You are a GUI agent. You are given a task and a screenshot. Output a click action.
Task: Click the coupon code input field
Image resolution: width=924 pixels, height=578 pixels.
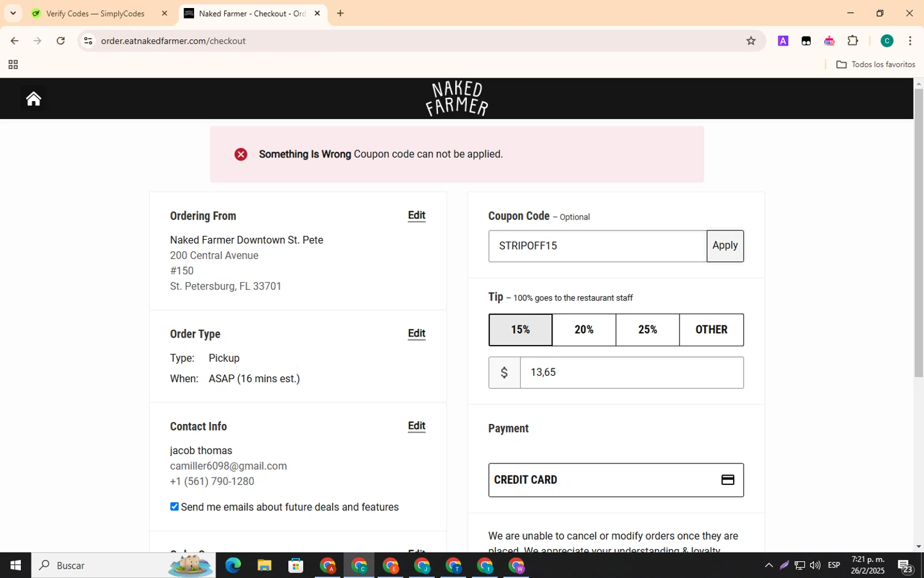tap(598, 246)
